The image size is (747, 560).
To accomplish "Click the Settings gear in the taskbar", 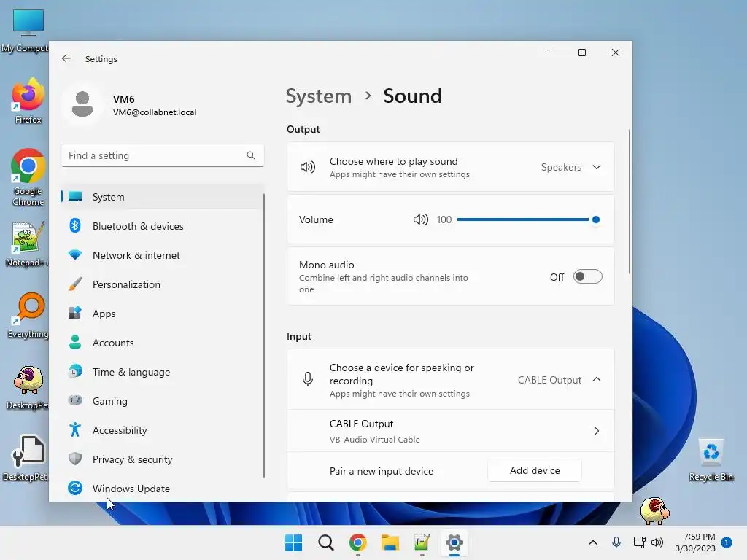I will pos(454,542).
